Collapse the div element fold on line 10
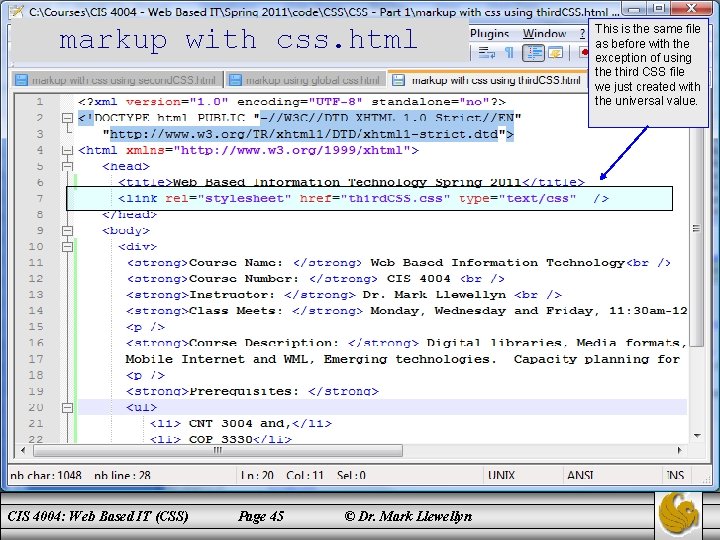This screenshot has height=540, width=720. pyautogui.click(x=68, y=247)
